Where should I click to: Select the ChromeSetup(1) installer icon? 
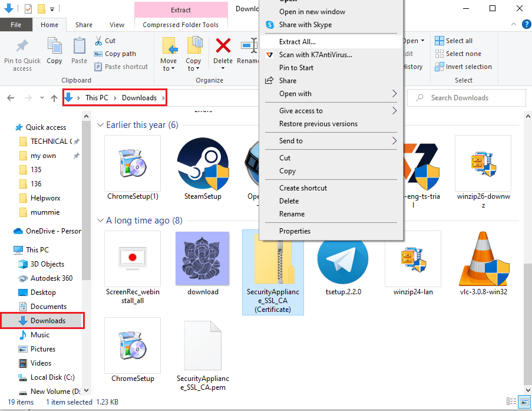point(133,163)
